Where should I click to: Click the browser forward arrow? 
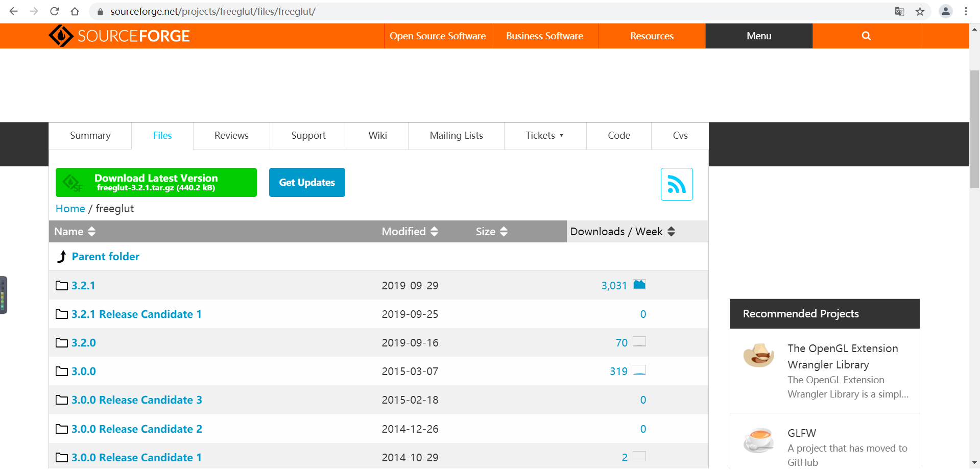pos(34,11)
